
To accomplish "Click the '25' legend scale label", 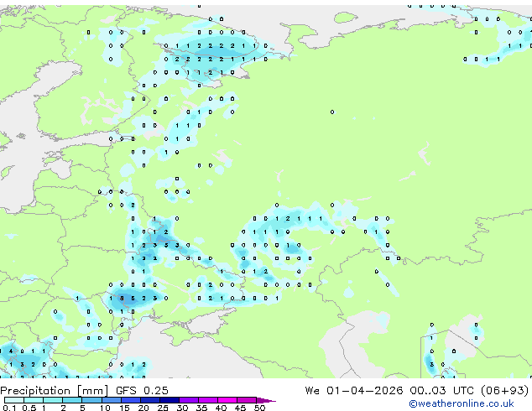I will pos(163,408).
